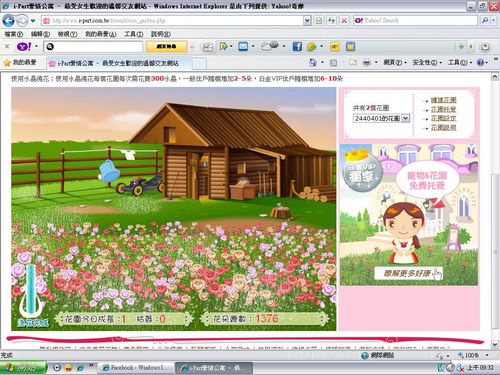
Task: Click the green-yellow folder toolbar icon
Action: tap(312, 46)
